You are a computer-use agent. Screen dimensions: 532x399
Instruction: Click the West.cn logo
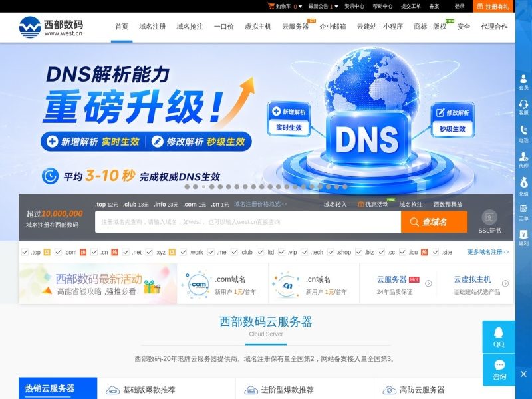(51, 27)
